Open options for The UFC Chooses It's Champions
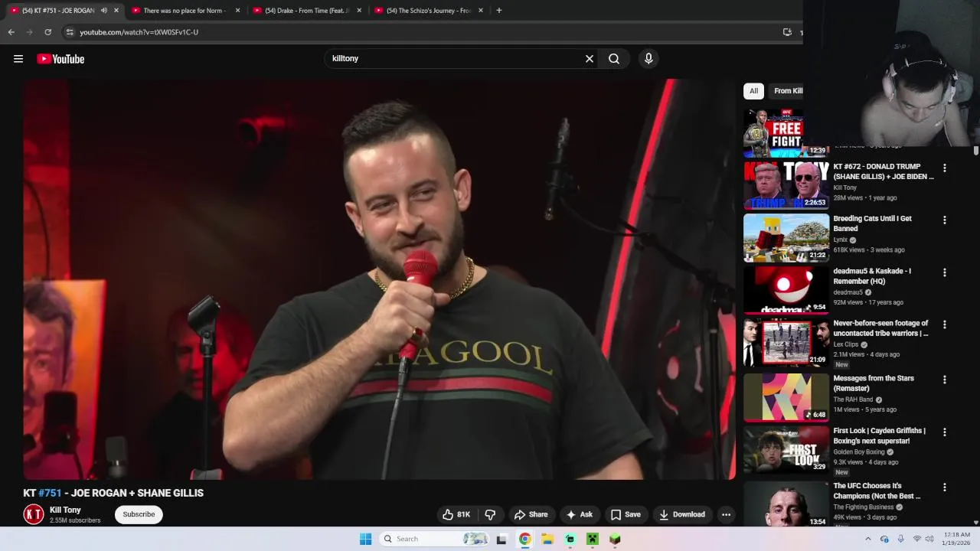980x551 pixels. click(x=944, y=487)
